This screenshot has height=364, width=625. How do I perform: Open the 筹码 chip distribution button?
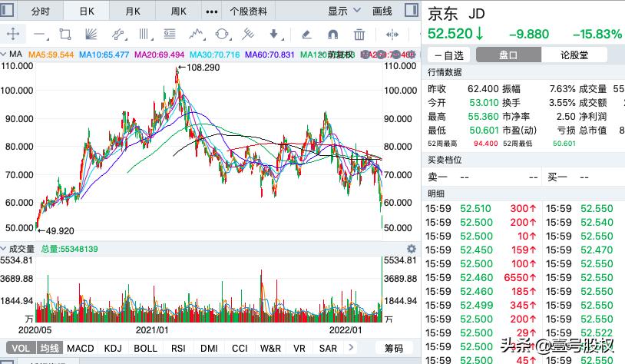click(393, 348)
